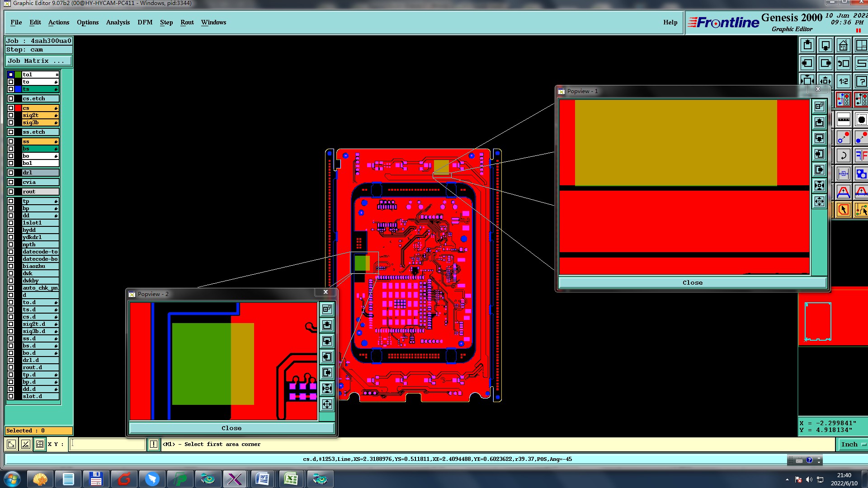Open the Job Matrix selector
Screen dimensions: 868x488
[x=38, y=61]
